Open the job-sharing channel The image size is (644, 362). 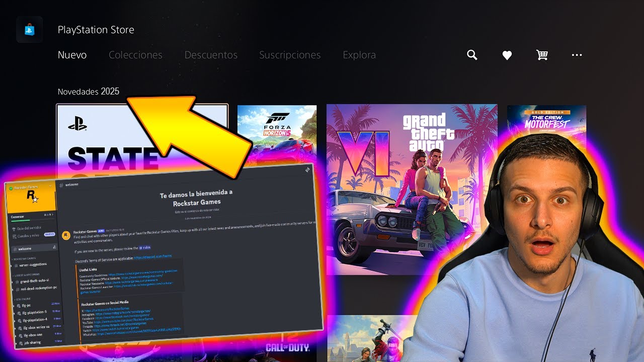(40, 343)
